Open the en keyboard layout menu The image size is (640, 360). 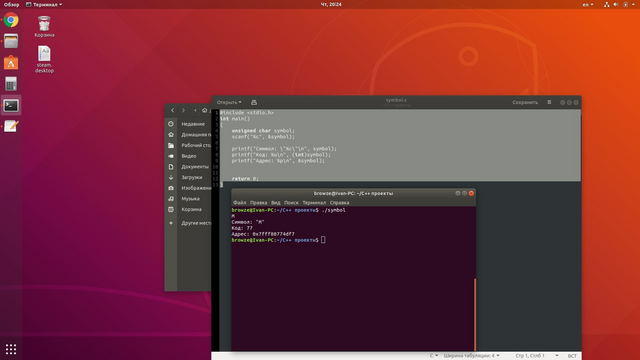tap(588, 4)
